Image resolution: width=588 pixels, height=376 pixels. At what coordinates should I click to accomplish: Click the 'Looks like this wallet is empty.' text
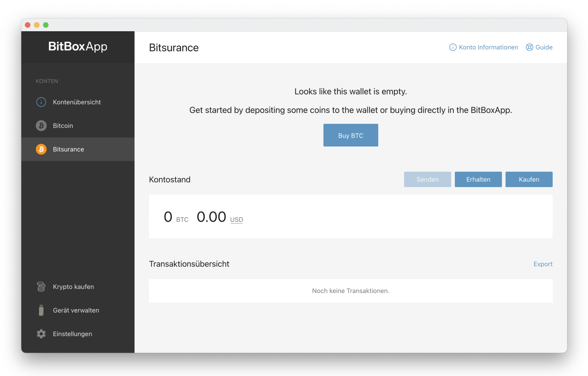point(351,91)
